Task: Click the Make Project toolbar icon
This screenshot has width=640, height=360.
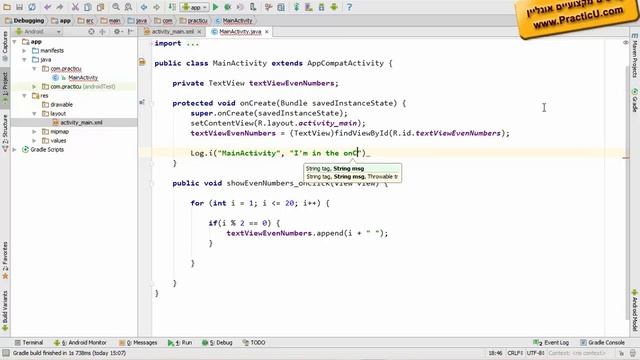Action: (x=172, y=7)
